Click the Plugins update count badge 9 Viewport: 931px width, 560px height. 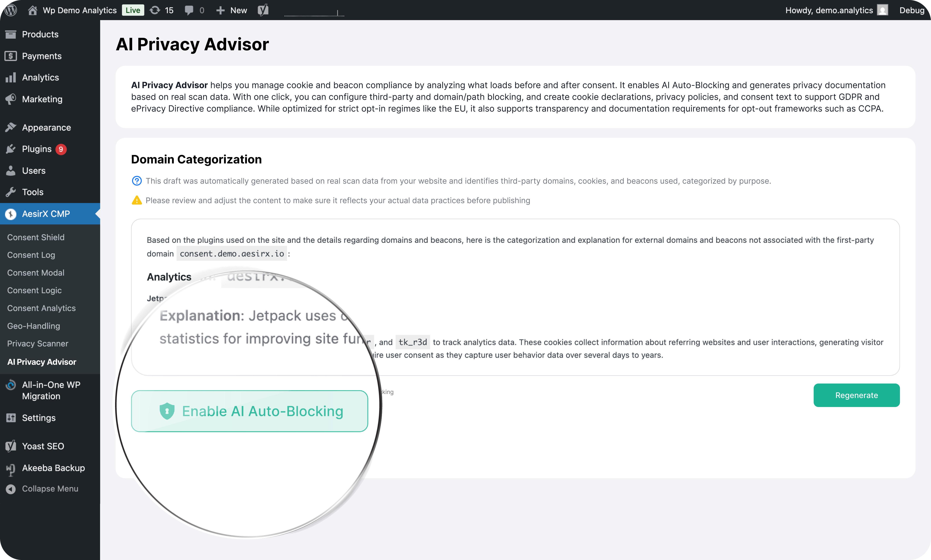point(61,149)
